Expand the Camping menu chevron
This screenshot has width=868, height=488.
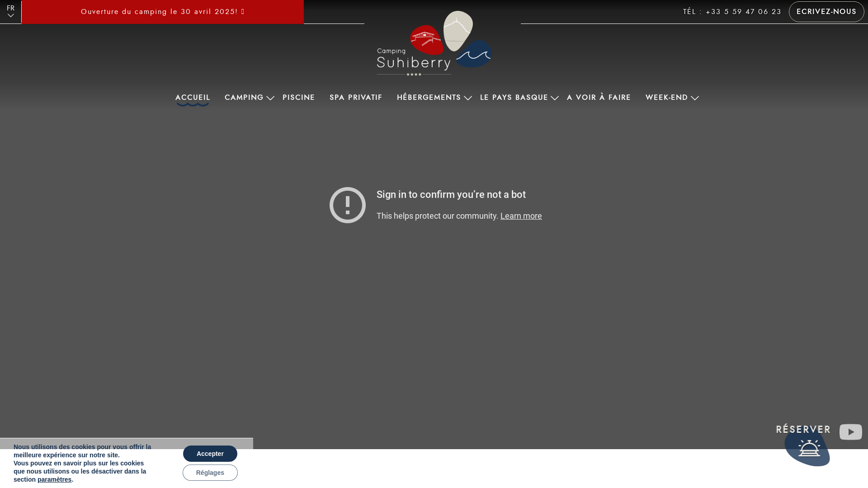(x=270, y=98)
